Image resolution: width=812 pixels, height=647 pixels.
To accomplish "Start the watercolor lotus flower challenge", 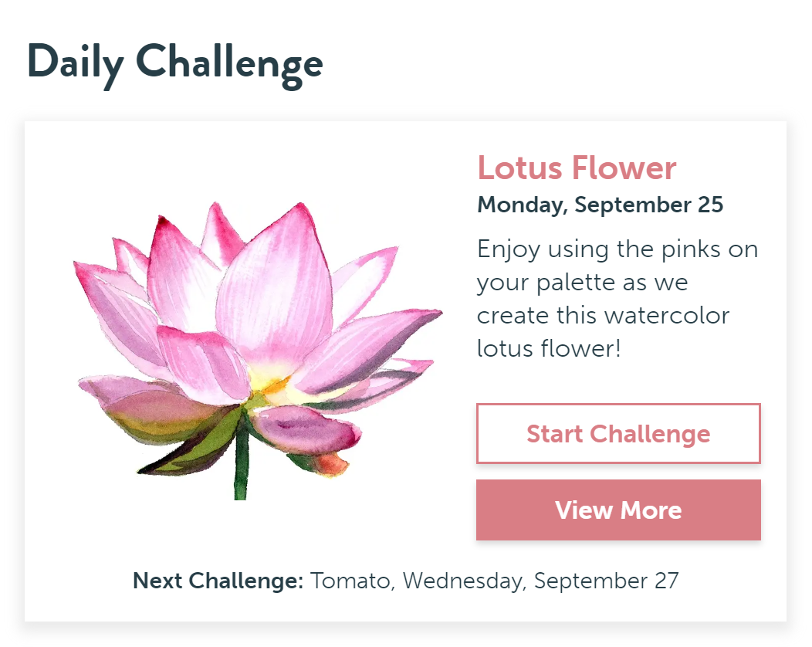I will click(x=618, y=433).
